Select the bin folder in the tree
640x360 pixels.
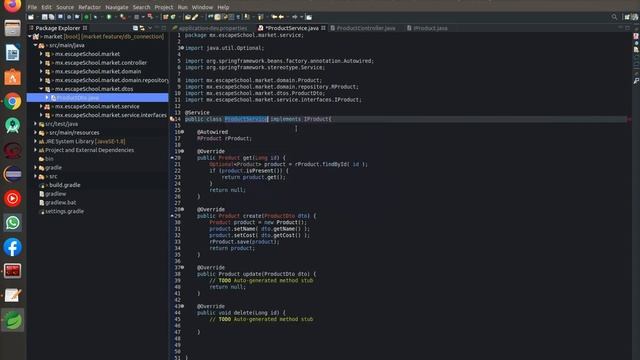click(x=49, y=159)
